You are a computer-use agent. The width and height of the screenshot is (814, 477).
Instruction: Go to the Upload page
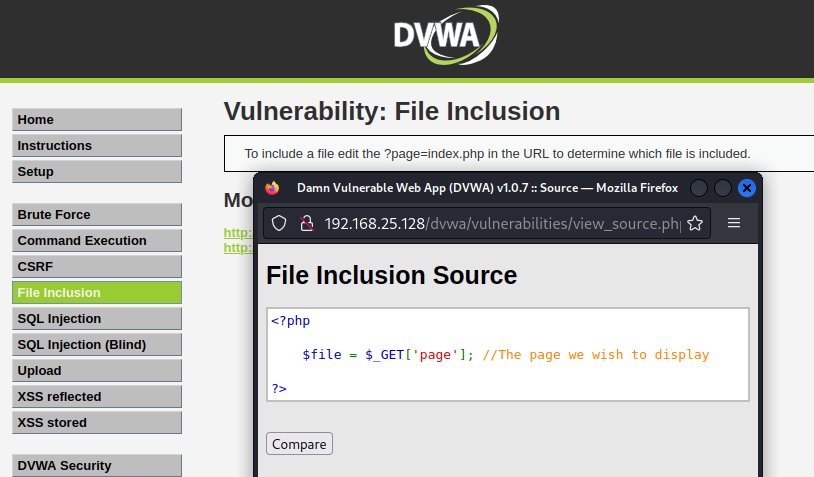coord(97,370)
